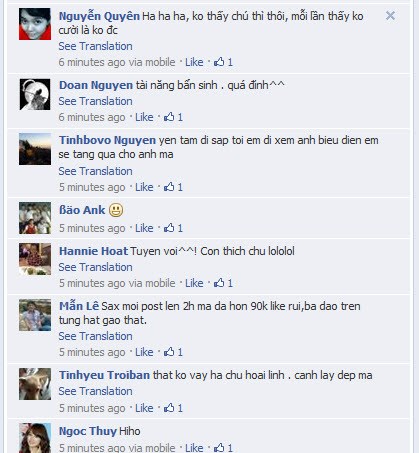Click thumbs-up icon on Tinhyeu Troiban's comment
419x453 pixels.
(169, 407)
